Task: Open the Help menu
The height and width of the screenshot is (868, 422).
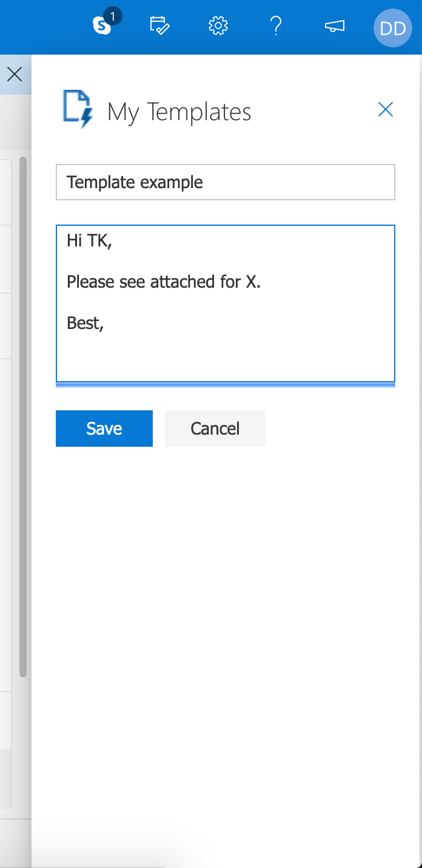Action: [x=277, y=25]
